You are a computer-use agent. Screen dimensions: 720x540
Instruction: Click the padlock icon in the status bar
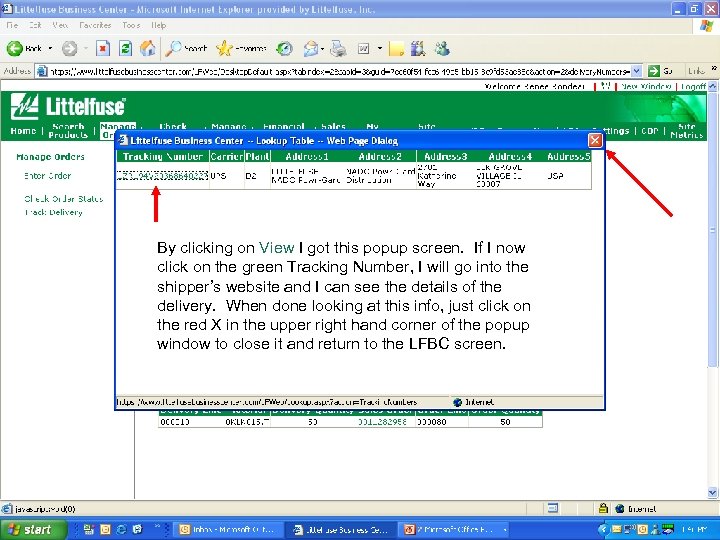(603, 508)
